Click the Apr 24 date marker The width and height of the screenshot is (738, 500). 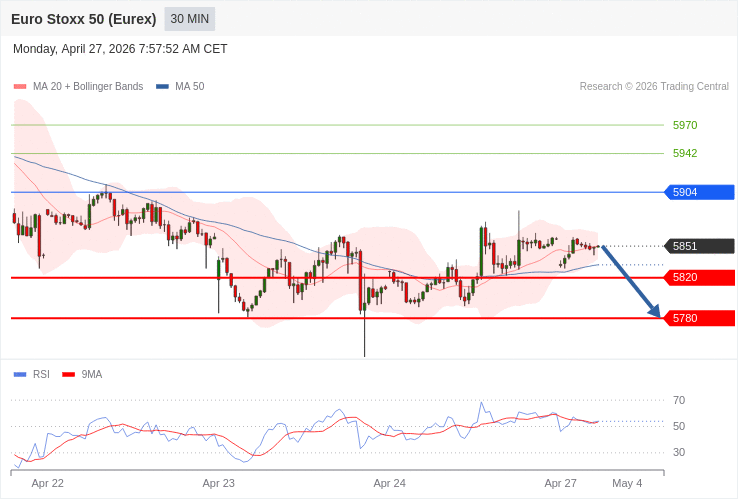coord(390,483)
